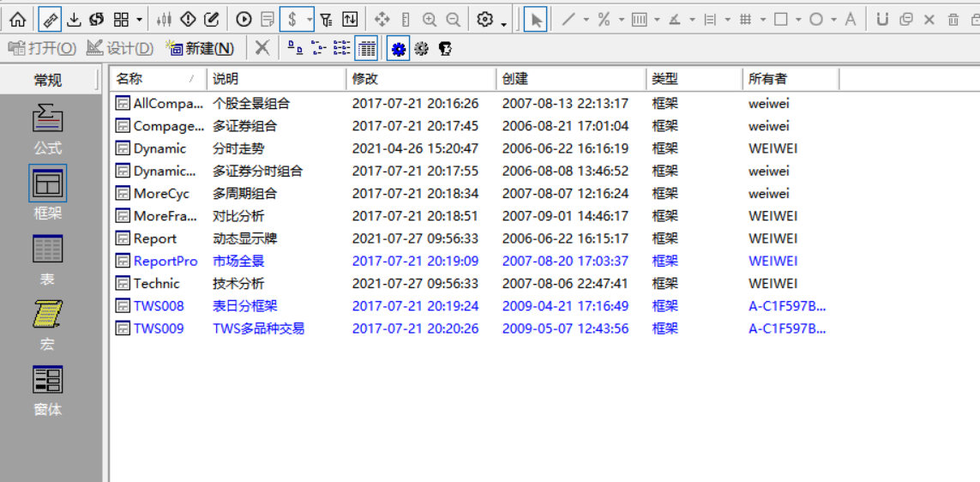Screen dimensions: 980x482
Task: Click the 打开(O) open button
Action: pos(42,48)
